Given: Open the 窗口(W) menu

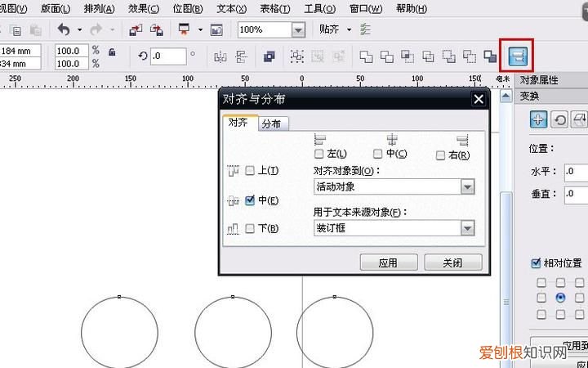Looking at the screenshot, I should click(366, 9).
